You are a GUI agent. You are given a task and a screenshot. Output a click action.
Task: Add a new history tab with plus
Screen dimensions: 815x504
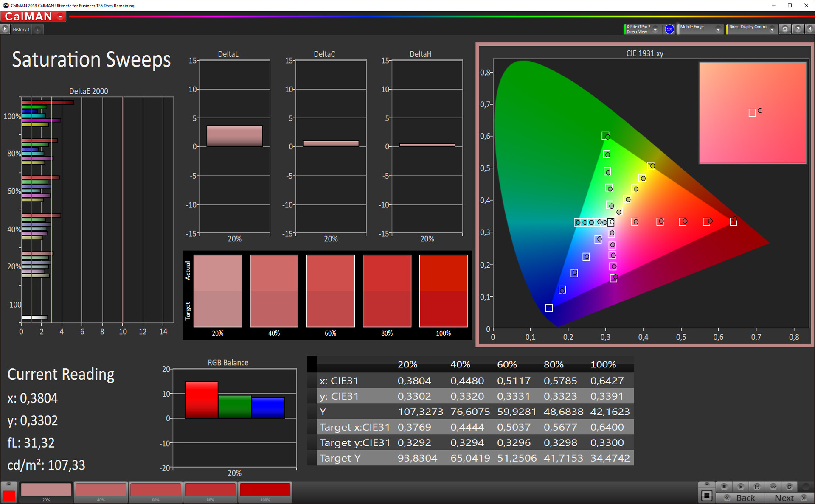[x=38, y=30]
